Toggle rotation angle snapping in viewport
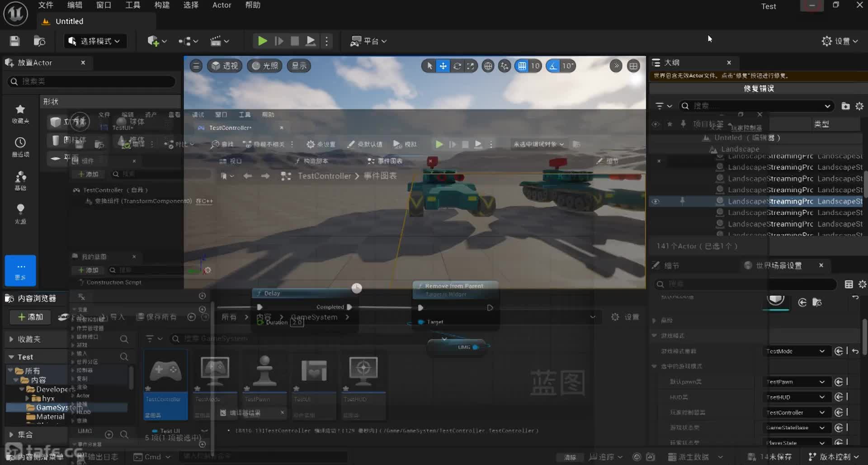The width and height of the screenshot is (868, 465). click(553, 66)
